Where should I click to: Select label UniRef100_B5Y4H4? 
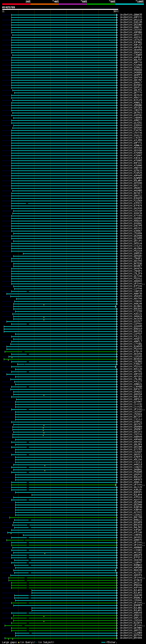(131, 638)
